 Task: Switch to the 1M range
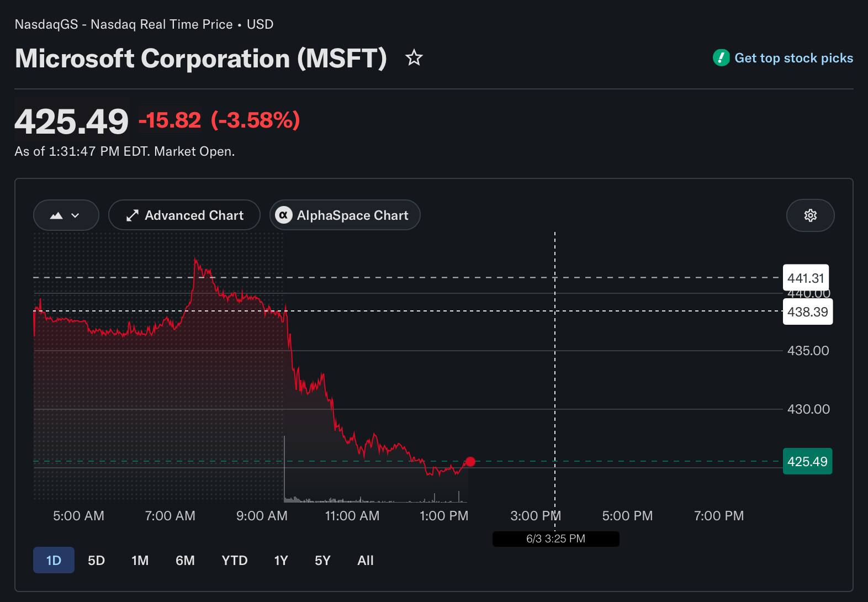pyautogui.click(x=140, y=560)
